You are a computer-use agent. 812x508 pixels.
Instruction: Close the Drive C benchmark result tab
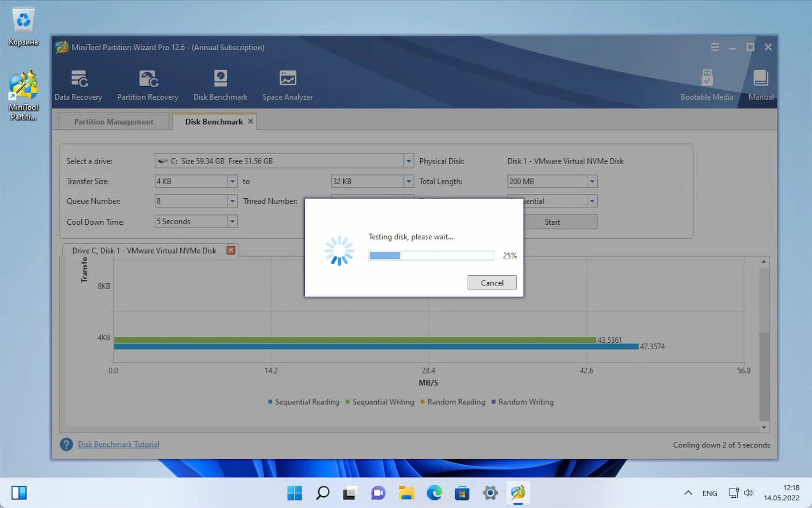point(231,250)
